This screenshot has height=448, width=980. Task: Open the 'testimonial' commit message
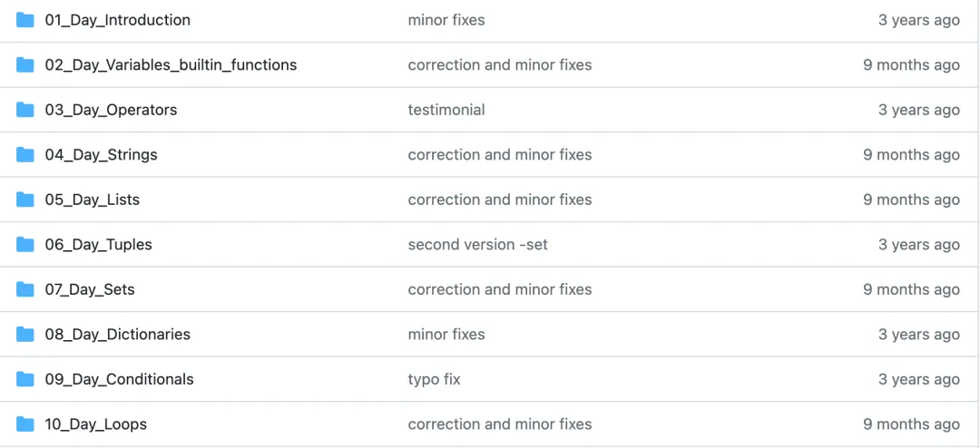pyautogui.click(x=446, y=110)
